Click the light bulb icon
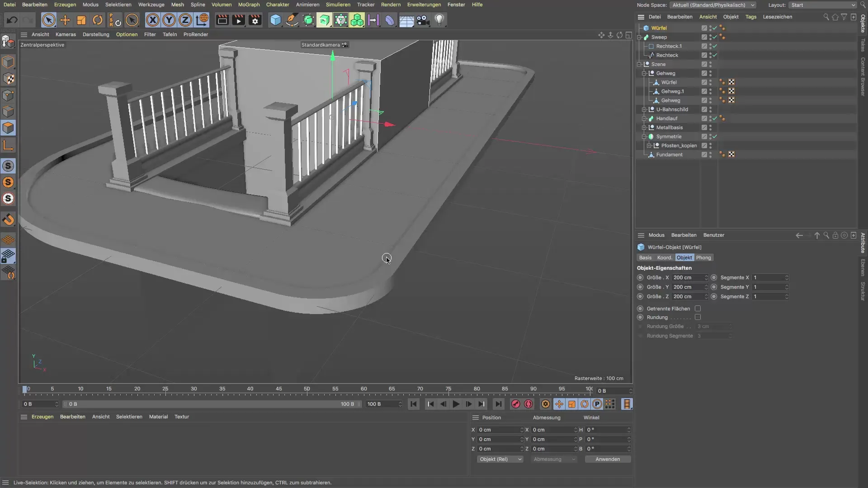The image size is (868, 488). pos(439,20)
